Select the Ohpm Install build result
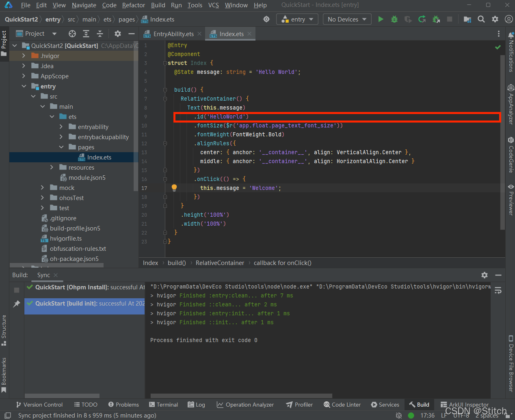Viewport: 515px width, 420px height. tap(85, 287)
